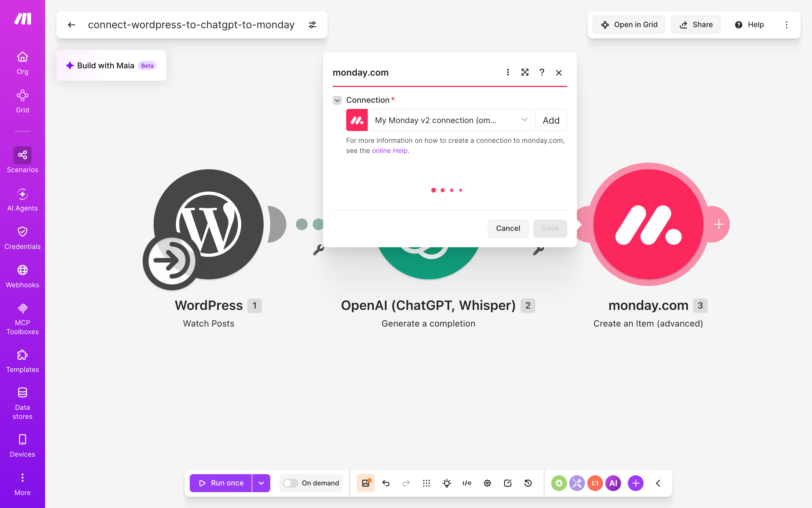Image resolution: width=812 pixels, height=508 pixels.
Task: Click the Share button
Action: click(x=696, y=25)
